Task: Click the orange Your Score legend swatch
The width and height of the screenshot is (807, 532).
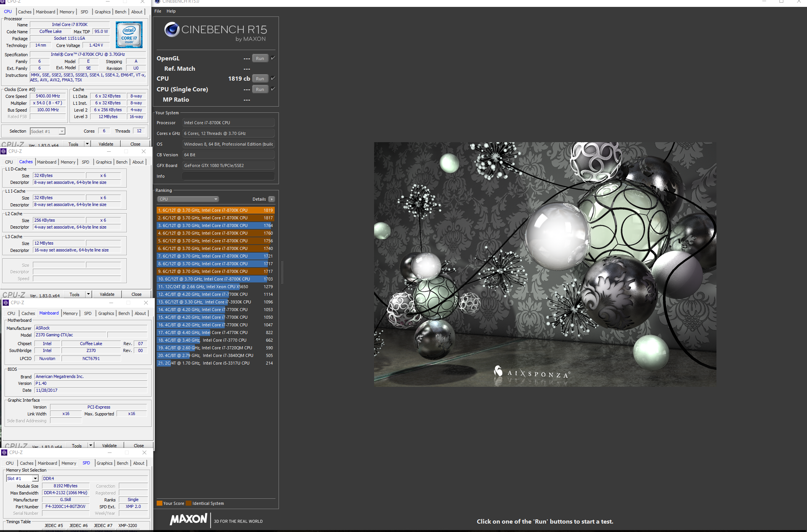Action: pos(159,503)
